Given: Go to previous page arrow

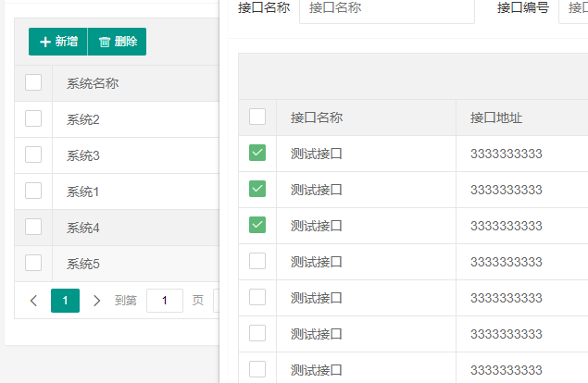Looking at the screenshot, I should (x=33, y=301).
